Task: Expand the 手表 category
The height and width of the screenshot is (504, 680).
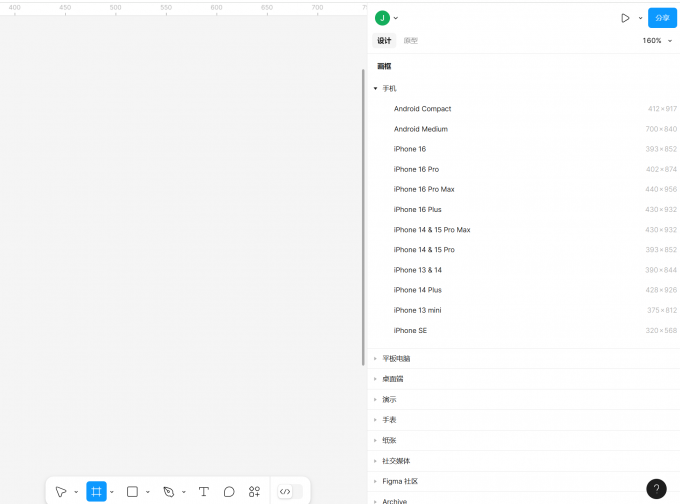Action: (523, 419)
